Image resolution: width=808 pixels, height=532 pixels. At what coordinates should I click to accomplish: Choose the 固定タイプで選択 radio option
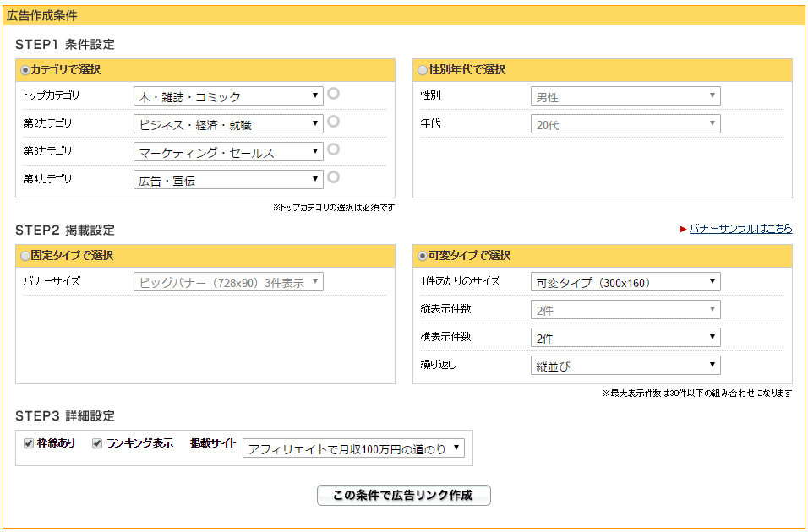coord(25,256)
